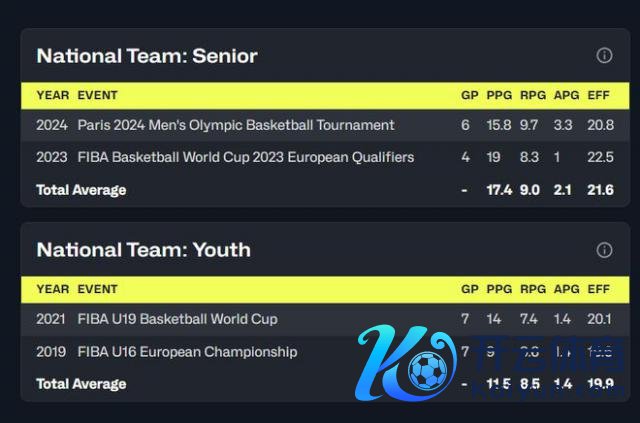Click the 2021 year cell
Image resolution: width=640 pixels, height=423 pixels.
click(x=52, y=319)
